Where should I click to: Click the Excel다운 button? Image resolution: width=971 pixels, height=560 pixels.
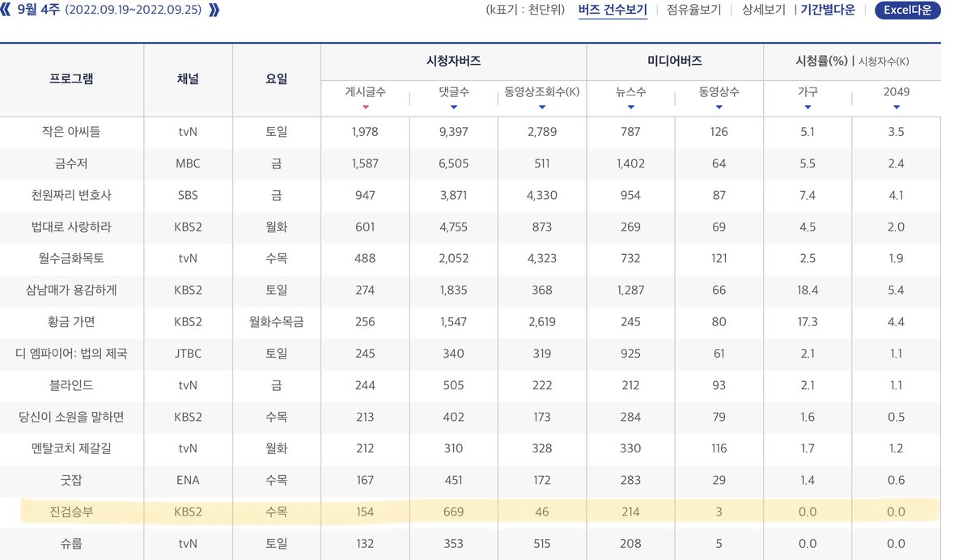click(x=907, y=11)
